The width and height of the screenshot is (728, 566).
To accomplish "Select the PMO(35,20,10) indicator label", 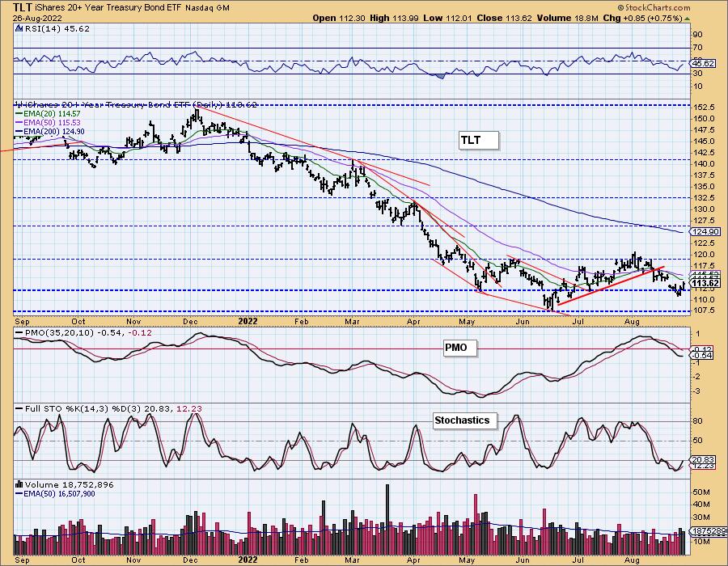I will 83,332.
